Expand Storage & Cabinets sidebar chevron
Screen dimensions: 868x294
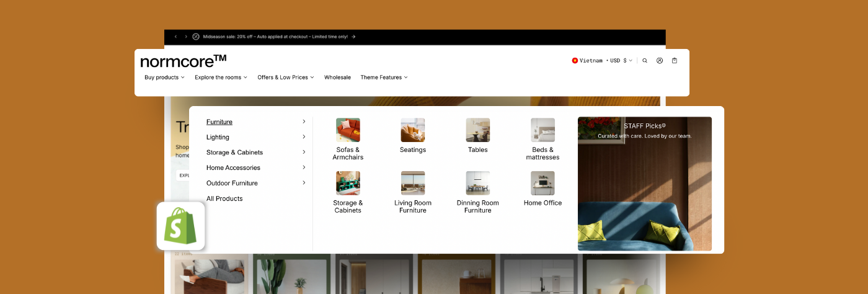coord(304,152)
